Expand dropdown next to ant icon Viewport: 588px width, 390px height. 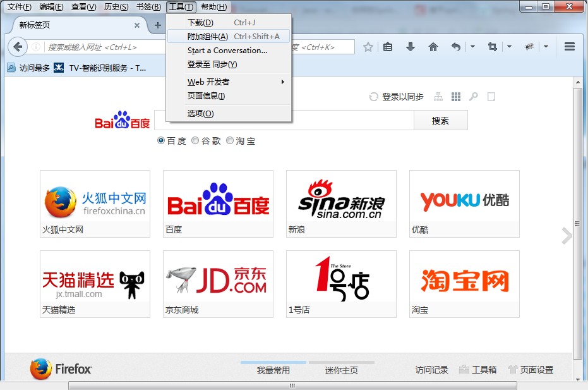click(546, 47)
